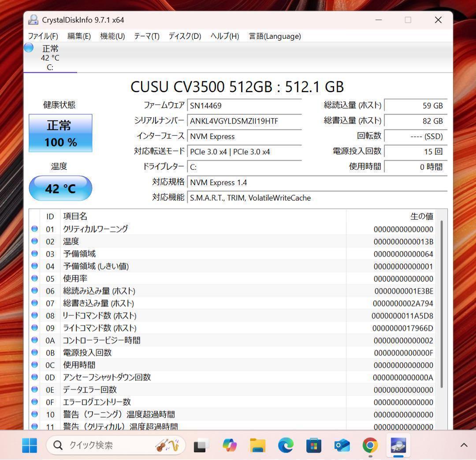Screen dimensions: 476x460
Task: Click status orb for row 01 クリティカルワーニング
Action: click(35, 229)
